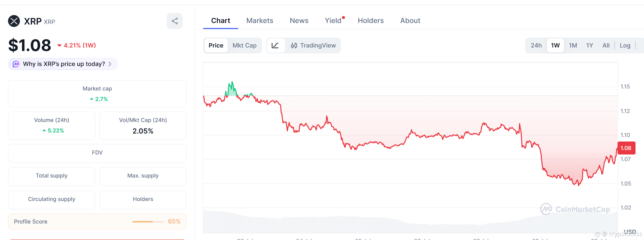Toggle the Log scale option
This screenshot has height=240, width=644.
click(625, 45)
